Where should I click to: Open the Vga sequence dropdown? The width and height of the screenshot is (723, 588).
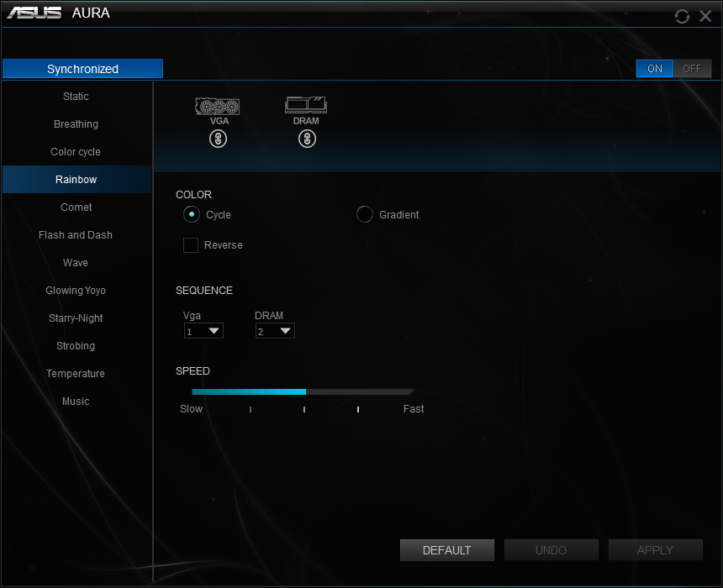point(203,331)
